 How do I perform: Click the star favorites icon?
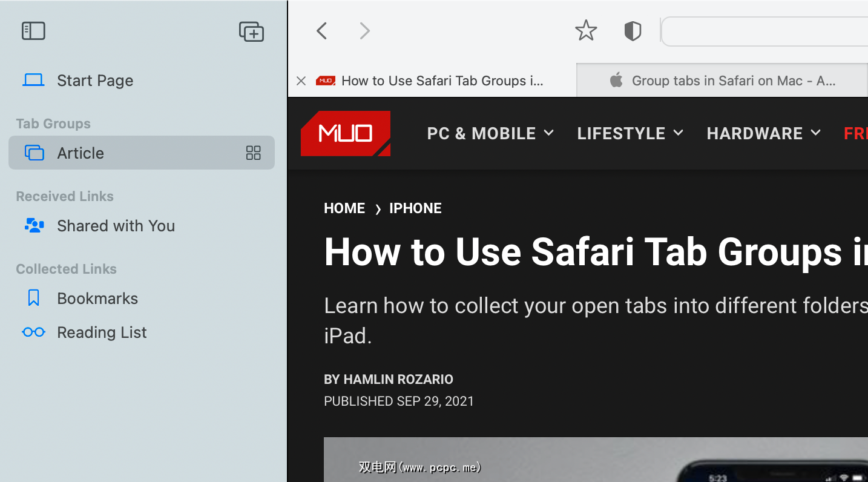coord(585,30)
